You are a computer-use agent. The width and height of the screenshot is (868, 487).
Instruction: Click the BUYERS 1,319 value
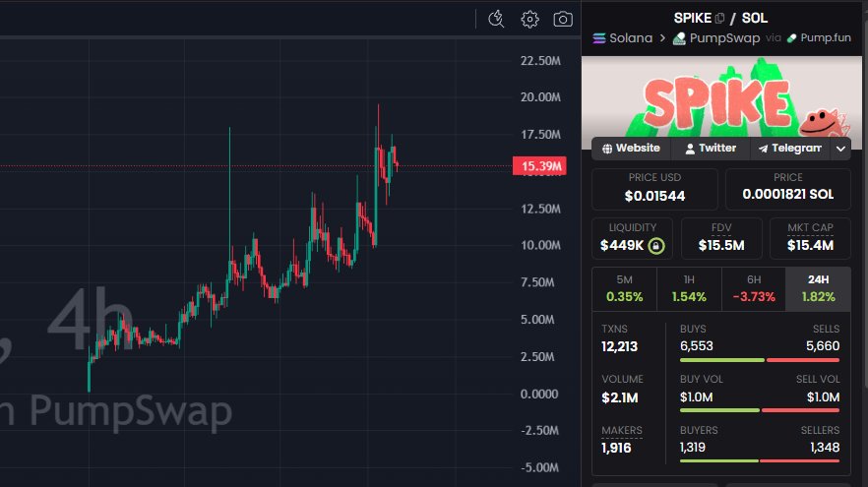click(693, 447)
